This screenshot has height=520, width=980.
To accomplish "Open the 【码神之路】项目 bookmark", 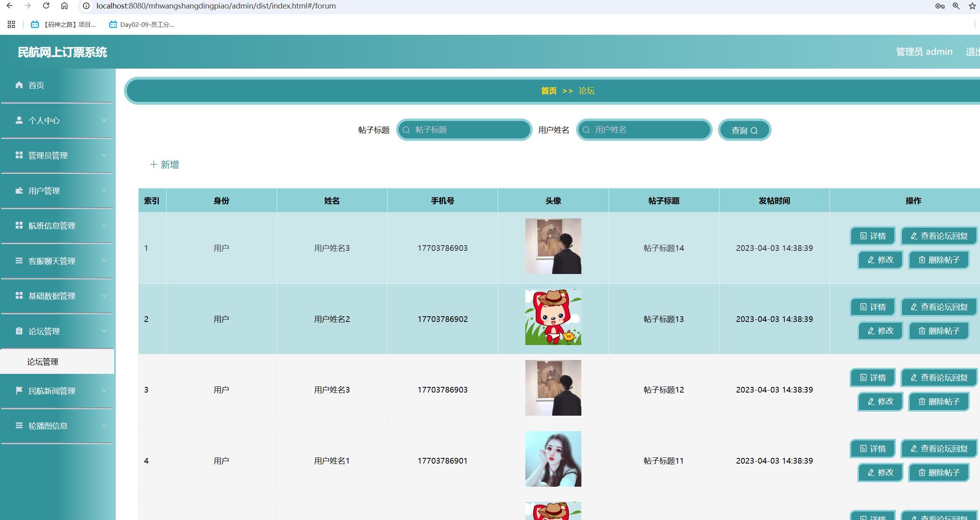I will tap(63, 24).
